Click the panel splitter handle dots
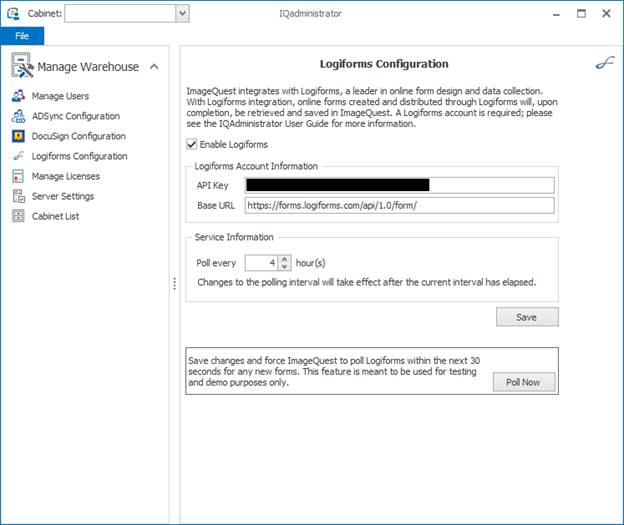This screenshot has height=525, width=624. click(174, 283)
